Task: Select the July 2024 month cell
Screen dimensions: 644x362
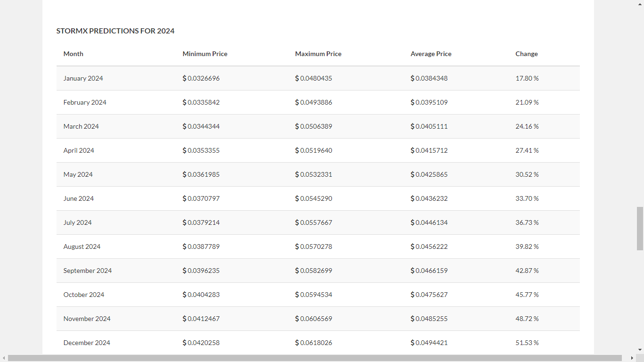Action: click(x=78, y=222)
